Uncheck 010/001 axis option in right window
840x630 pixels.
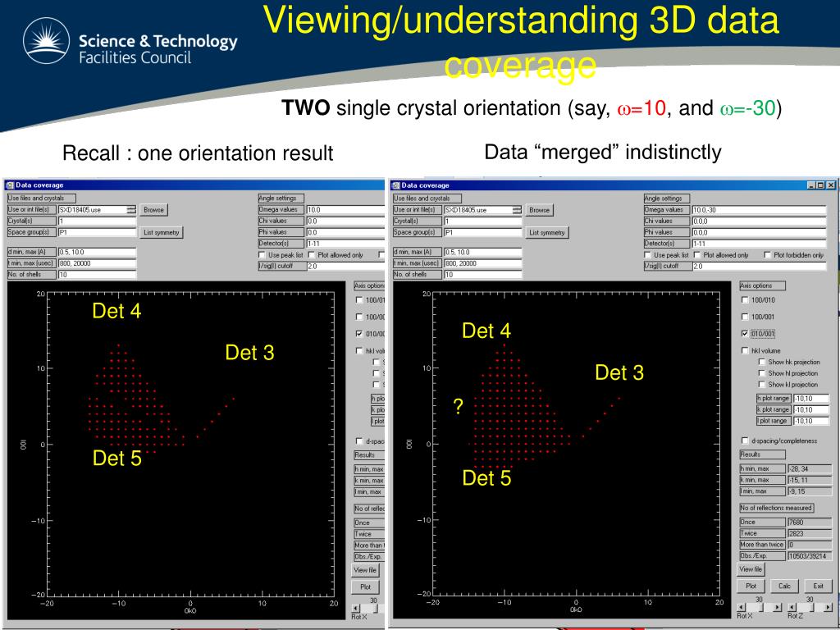click(x=745, y=333)
